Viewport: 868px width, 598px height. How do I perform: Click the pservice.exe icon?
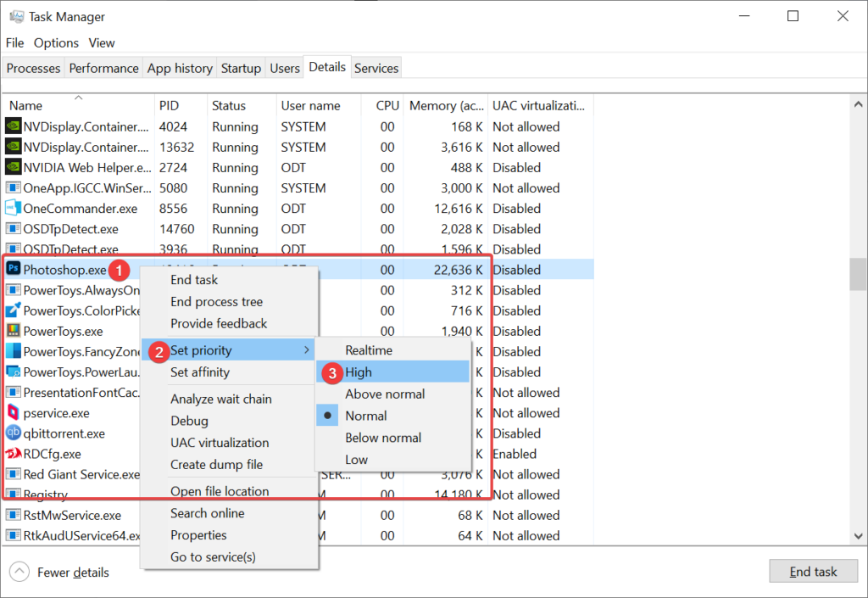pos(14,413)
